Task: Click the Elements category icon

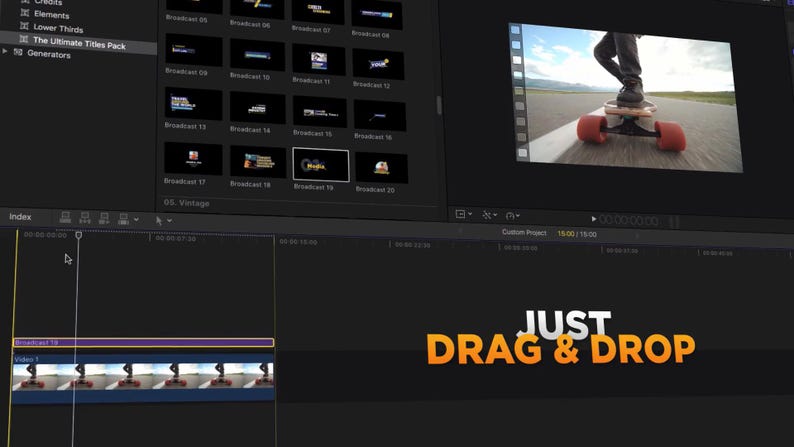Action: click(x=24, y=13)
